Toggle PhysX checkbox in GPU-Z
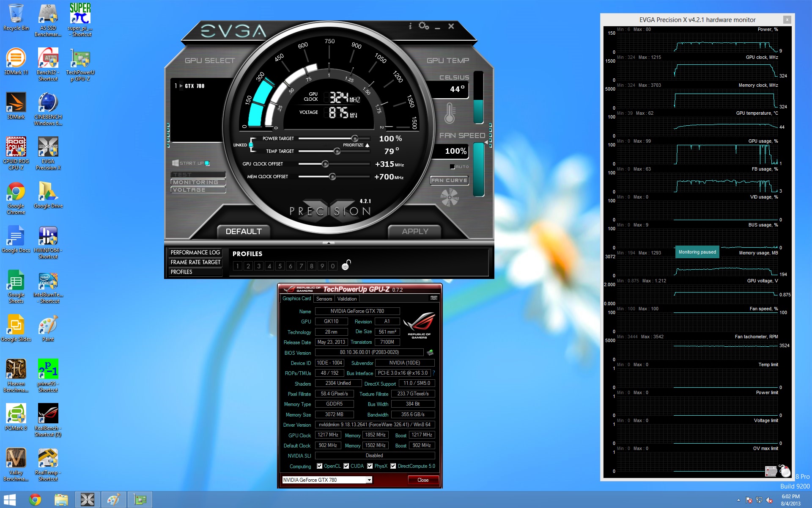This screenshot has height=508, width=812. 370,466
